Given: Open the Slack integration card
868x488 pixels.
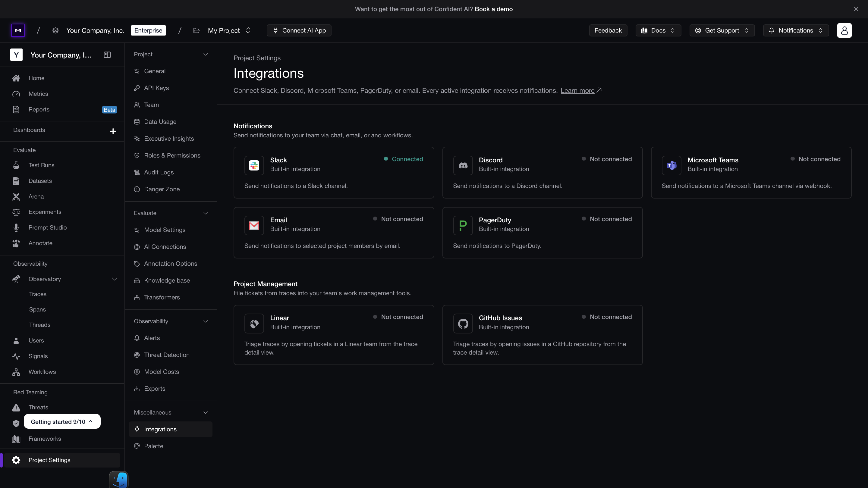Looking at the screenshot, I should coord(334,173).
